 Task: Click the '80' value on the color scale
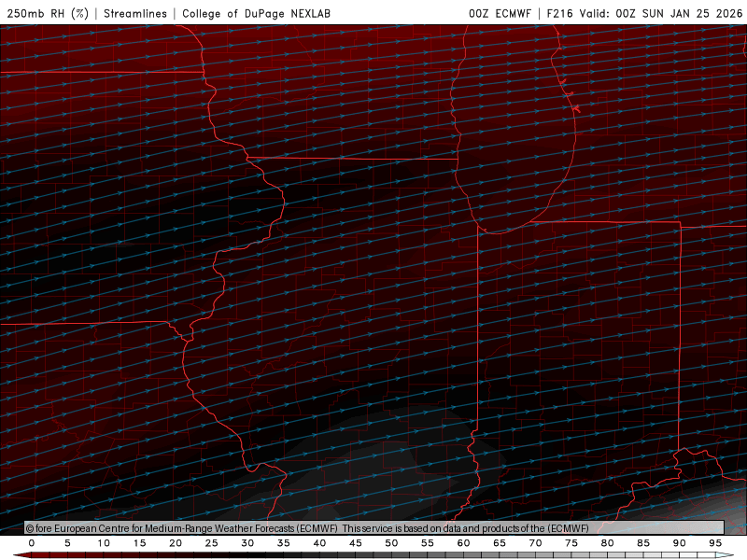(607, 543)
